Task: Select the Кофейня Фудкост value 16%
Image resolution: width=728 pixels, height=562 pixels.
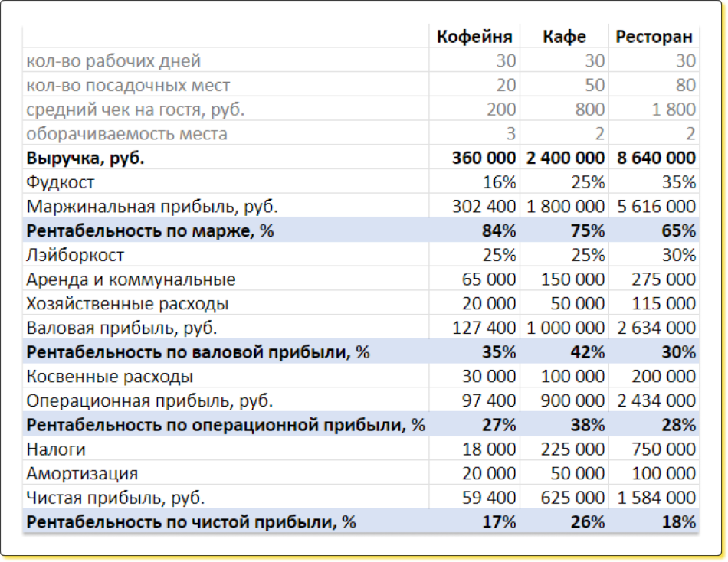Action: tap(500, 182)
